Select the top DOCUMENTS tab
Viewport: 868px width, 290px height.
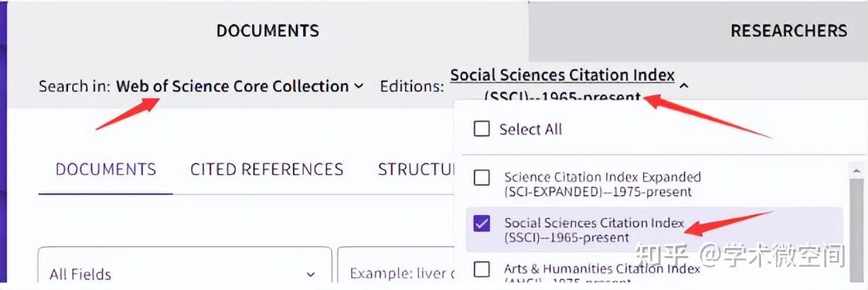click(268, 30)
